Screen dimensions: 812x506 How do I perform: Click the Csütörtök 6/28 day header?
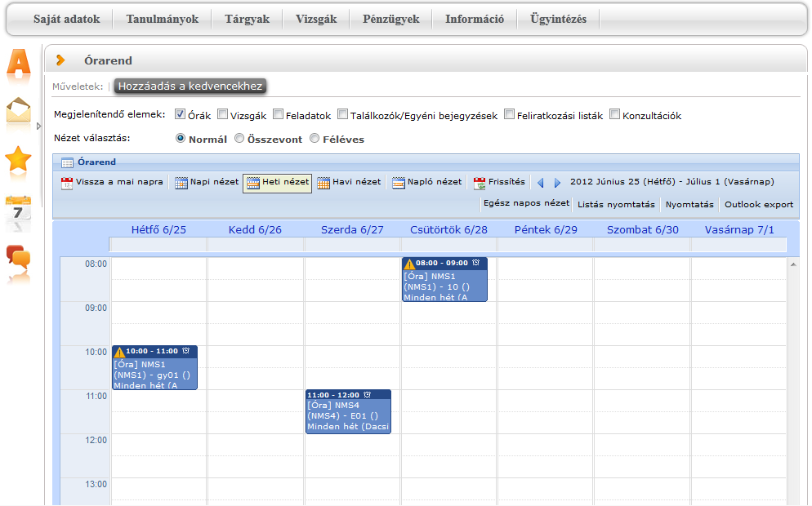(448, 229)
